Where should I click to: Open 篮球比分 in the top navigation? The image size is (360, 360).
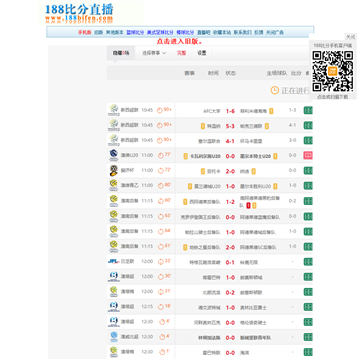135,33
